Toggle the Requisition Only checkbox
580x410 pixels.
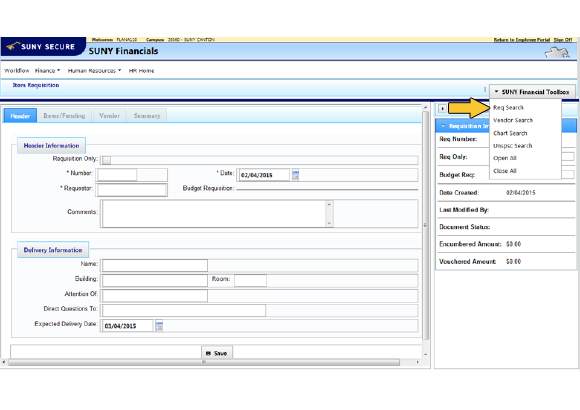coord(107,160)
